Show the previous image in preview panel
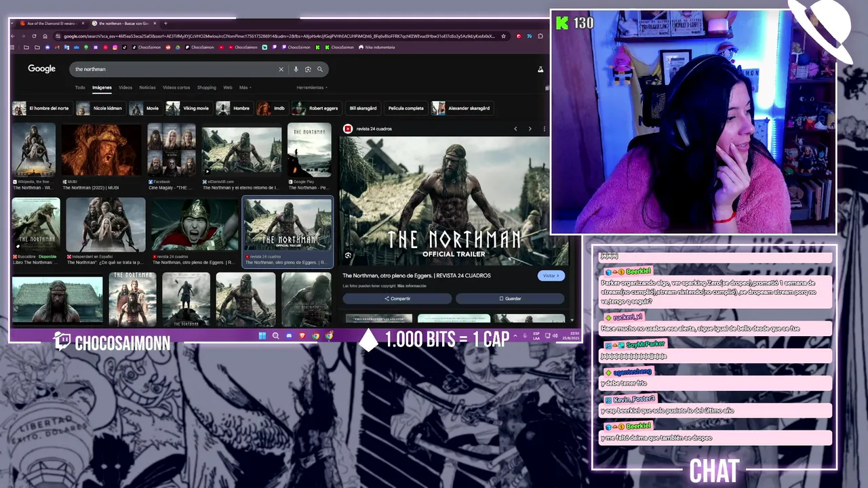The image size is (868, 488). click(515, 129)
